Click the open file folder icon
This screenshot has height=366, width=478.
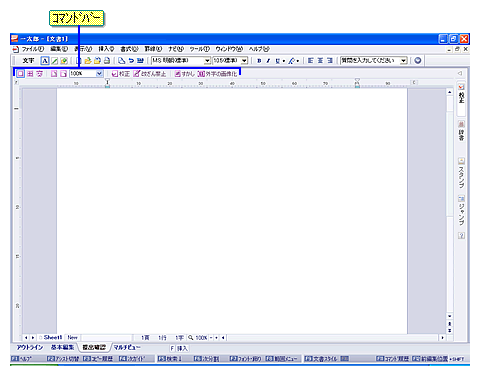coord(88,61)
